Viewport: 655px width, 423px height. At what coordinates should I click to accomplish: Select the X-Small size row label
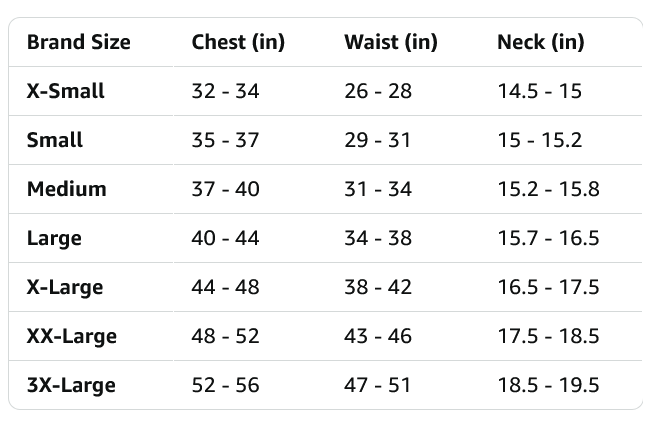click(66, 91)
